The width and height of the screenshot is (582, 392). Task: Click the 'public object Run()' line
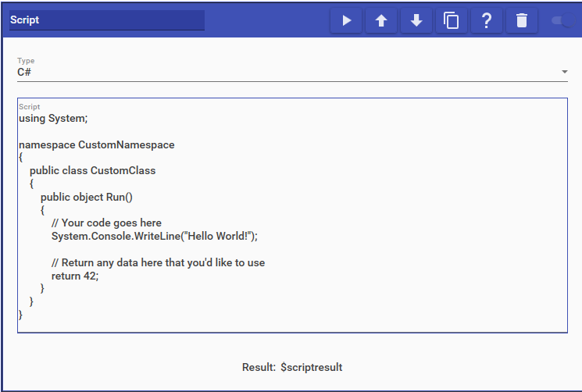click(x=87, y=197)
